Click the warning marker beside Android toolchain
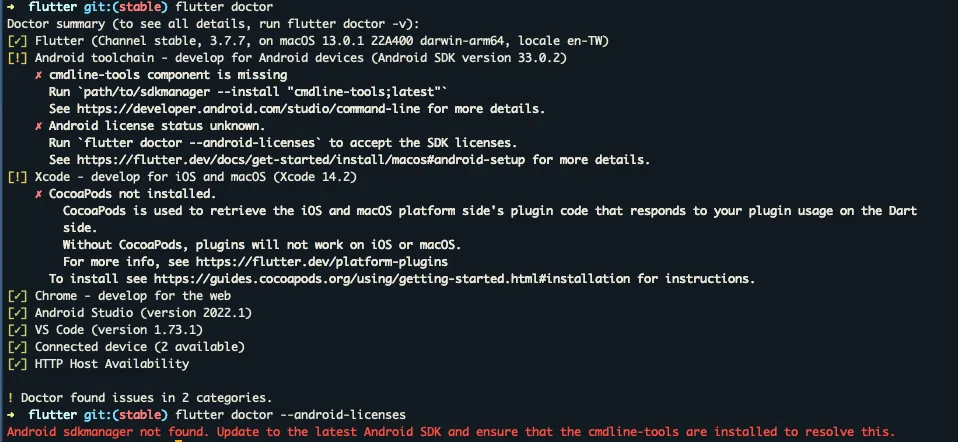The height and width of the screenshot is (442, 958). 17,58
